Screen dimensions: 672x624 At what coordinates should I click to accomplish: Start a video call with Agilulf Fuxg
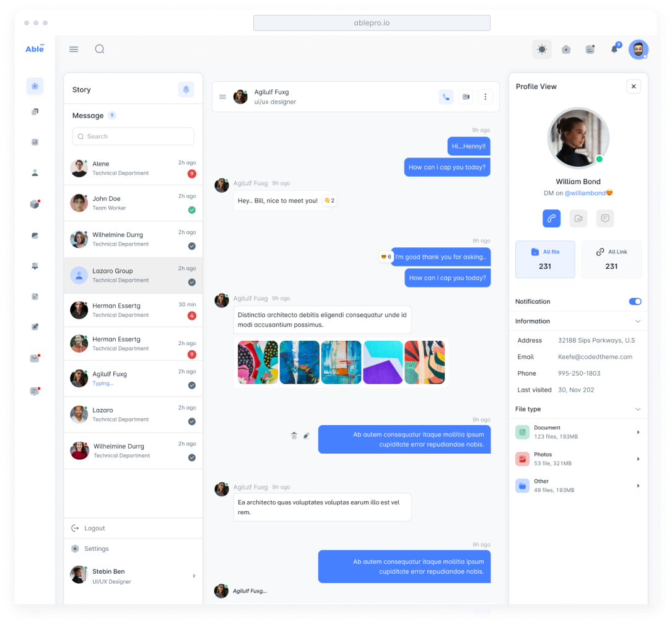[466, 97]
